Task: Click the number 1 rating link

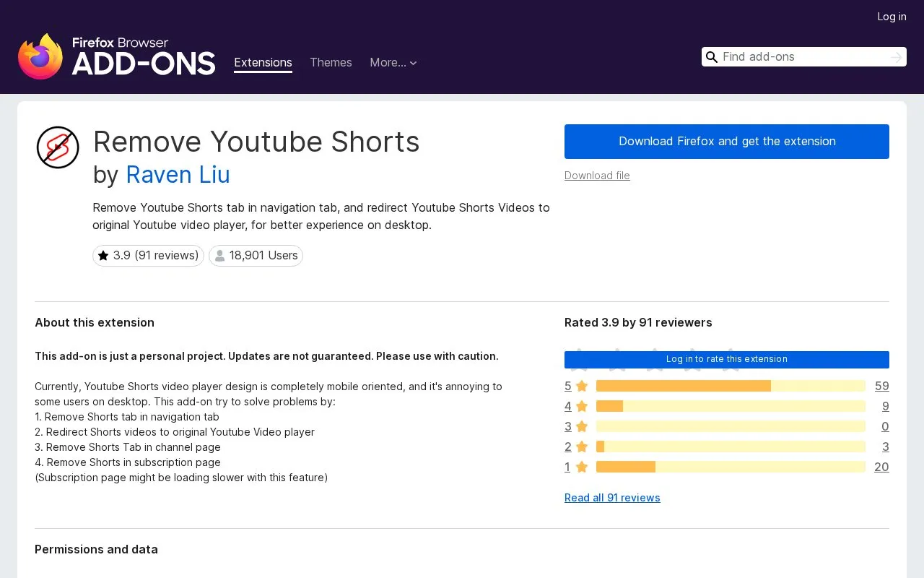Action: tap(567, 467)
